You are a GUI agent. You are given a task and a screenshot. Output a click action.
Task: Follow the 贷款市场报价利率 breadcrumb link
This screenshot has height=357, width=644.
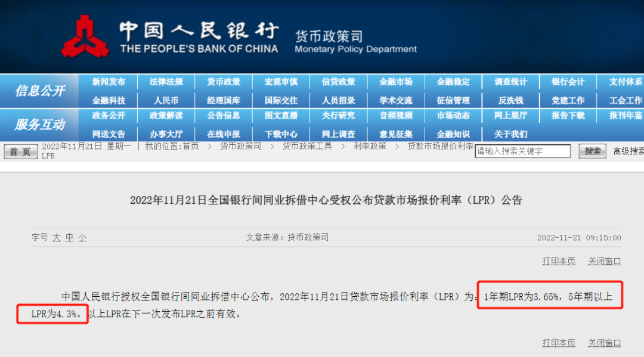[440, 146]
